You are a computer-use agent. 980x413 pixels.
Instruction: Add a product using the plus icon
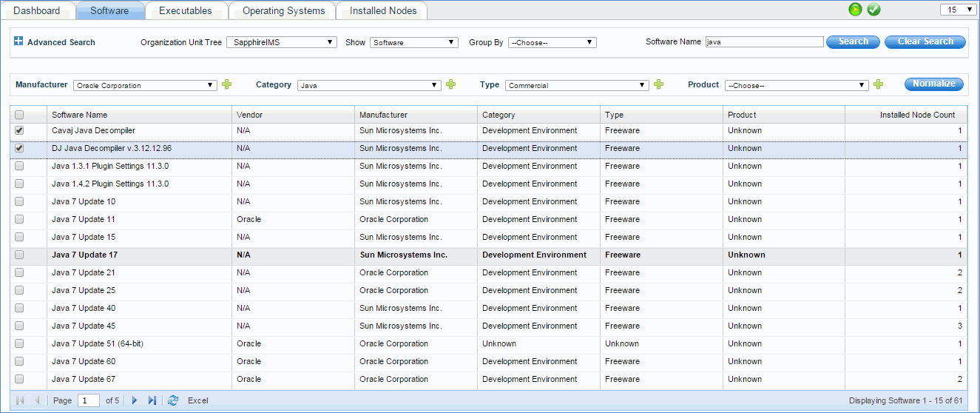878,84
